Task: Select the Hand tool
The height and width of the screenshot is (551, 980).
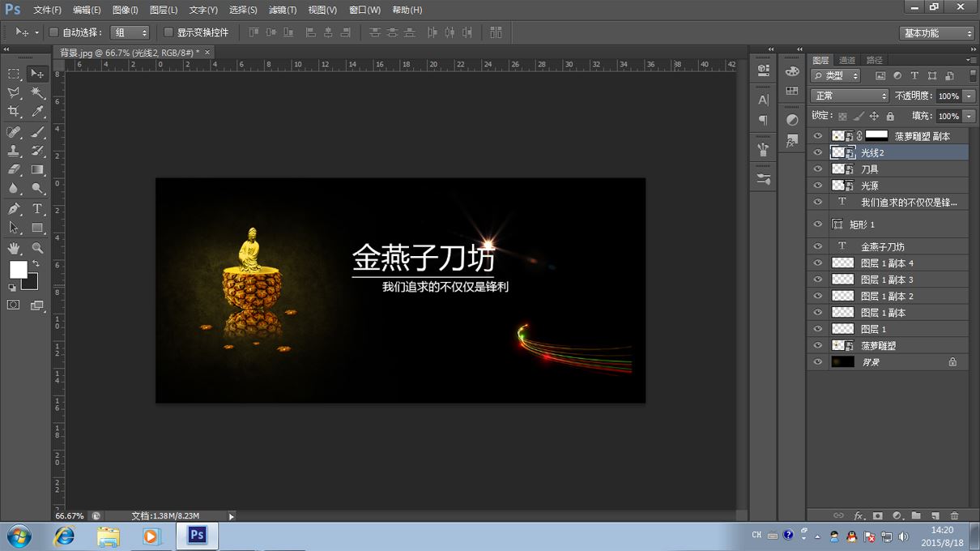Action: coord(14,248)
